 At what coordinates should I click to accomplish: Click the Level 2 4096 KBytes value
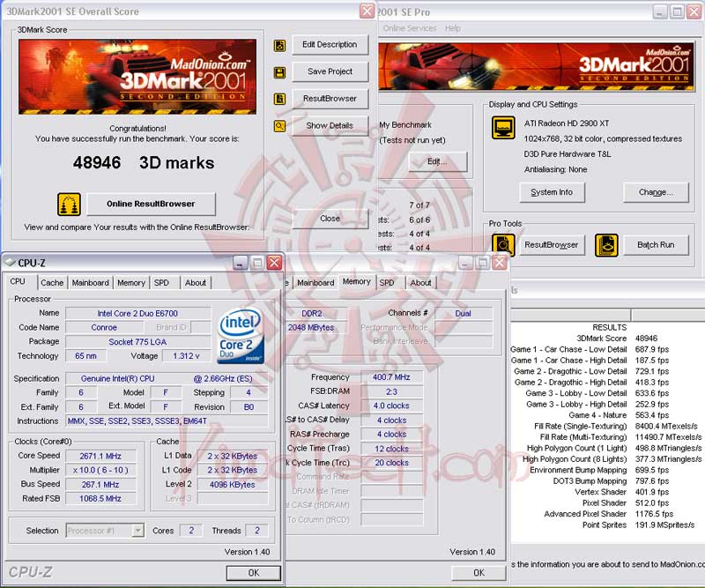pos(233,485)
